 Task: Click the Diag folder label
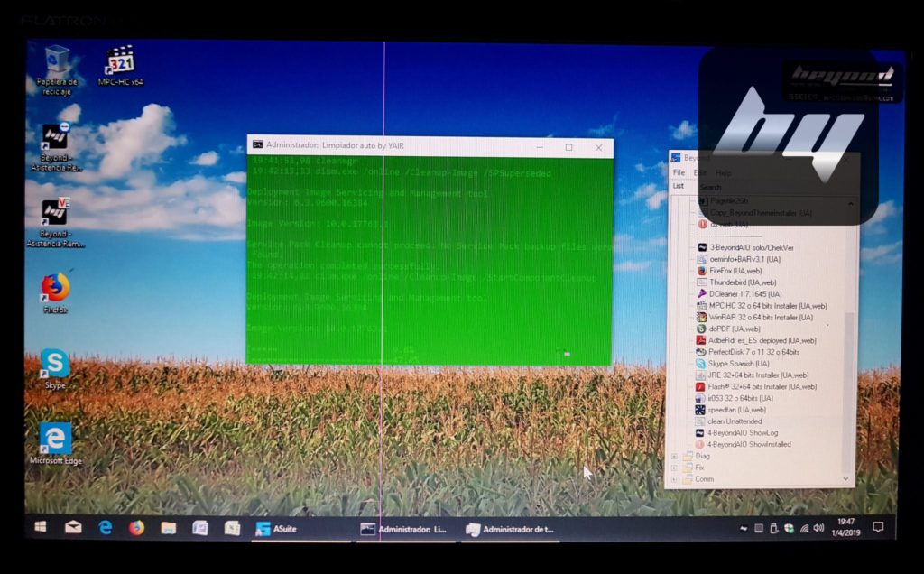click(x=702, y=456)
